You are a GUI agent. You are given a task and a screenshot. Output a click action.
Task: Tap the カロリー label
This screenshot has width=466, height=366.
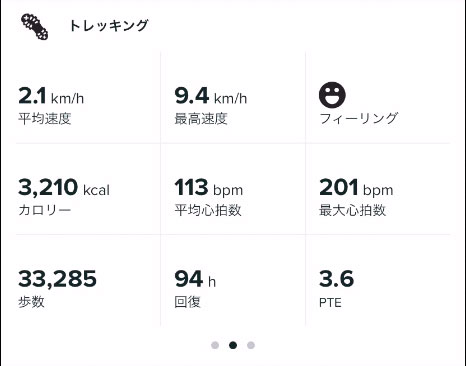point(45,210)
